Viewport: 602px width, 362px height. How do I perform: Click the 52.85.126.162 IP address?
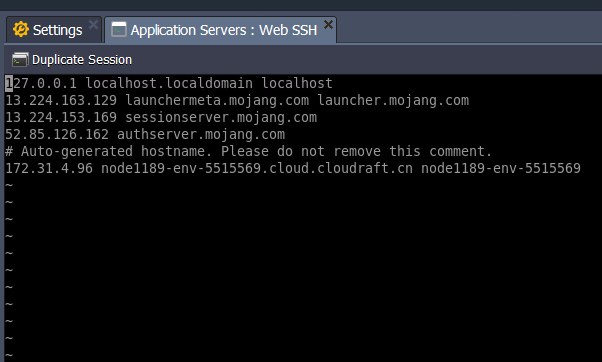(x=57, y=134)
